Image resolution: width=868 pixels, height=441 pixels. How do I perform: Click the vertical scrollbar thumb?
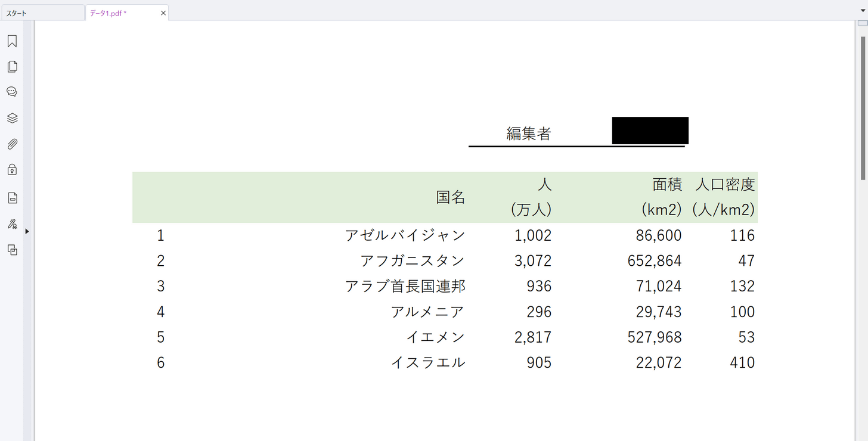pos(863,107)
